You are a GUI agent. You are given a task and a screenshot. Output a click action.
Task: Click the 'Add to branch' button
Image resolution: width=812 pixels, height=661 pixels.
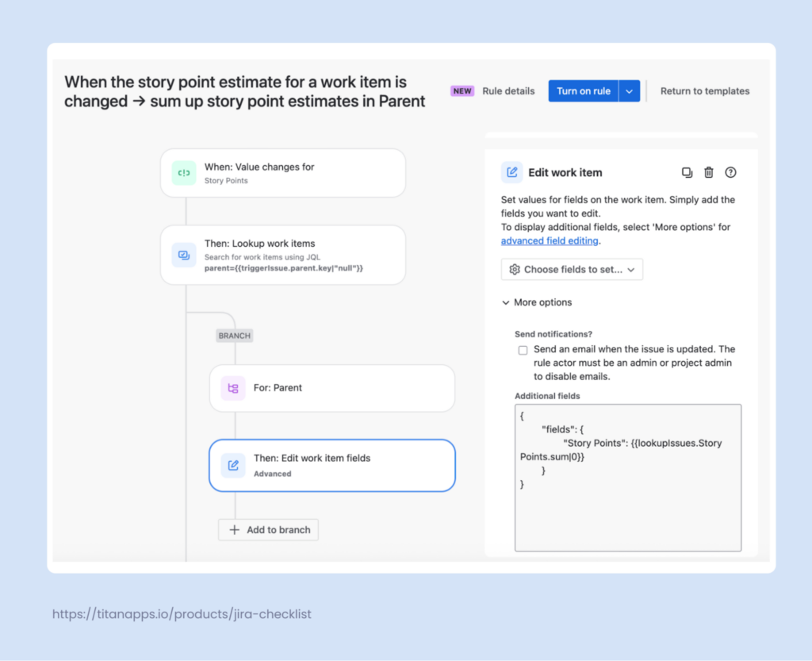[x=268, y=529]
